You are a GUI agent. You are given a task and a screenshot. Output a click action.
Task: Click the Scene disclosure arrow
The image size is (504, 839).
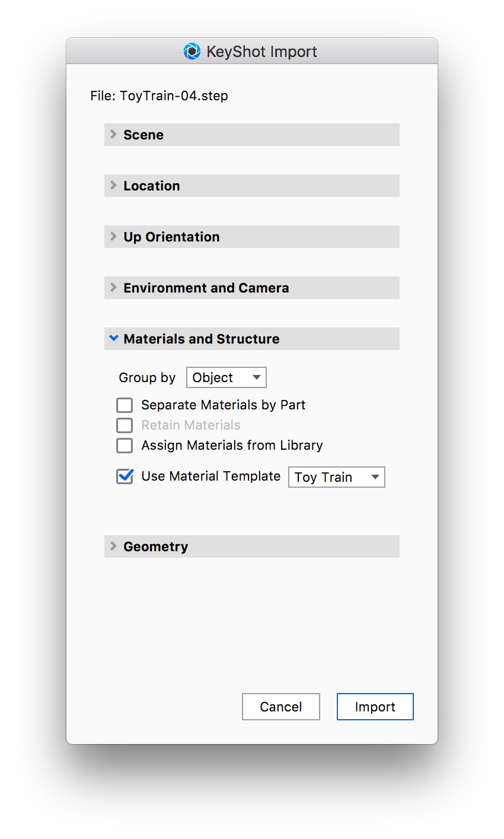(113, 134)
